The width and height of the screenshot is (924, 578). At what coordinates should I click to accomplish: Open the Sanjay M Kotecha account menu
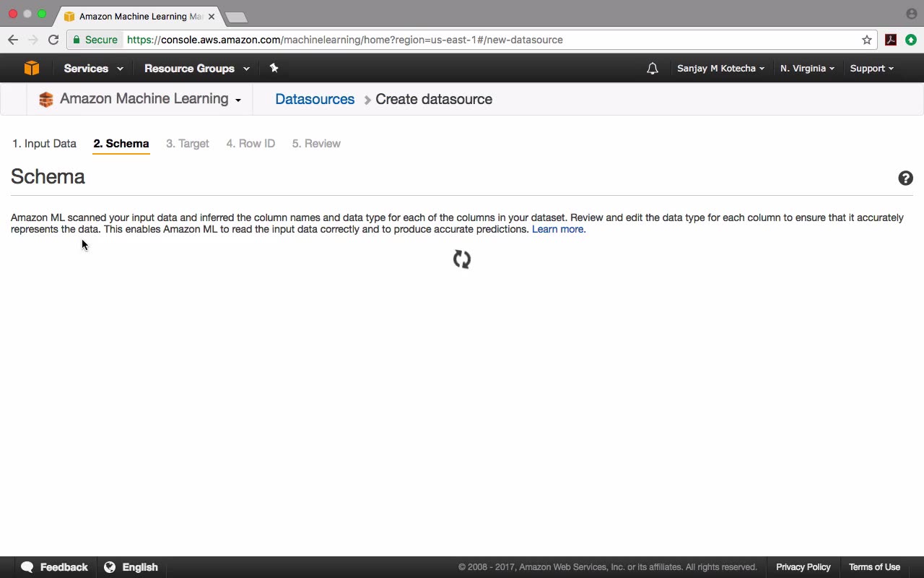(720, 69)
